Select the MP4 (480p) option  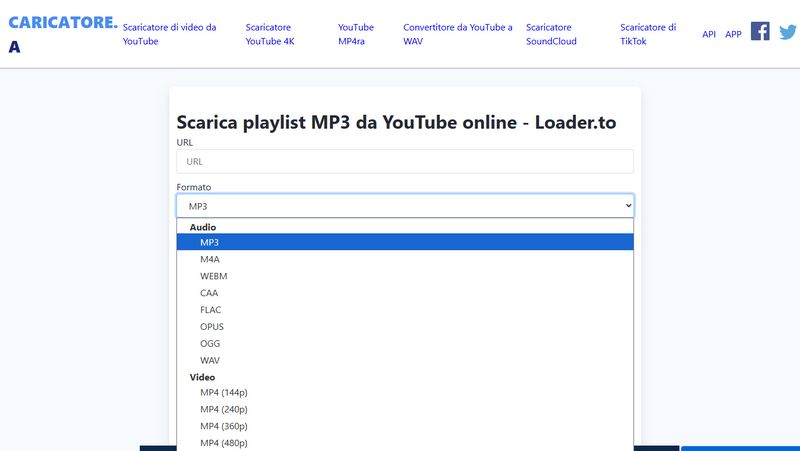pos(405,443)
